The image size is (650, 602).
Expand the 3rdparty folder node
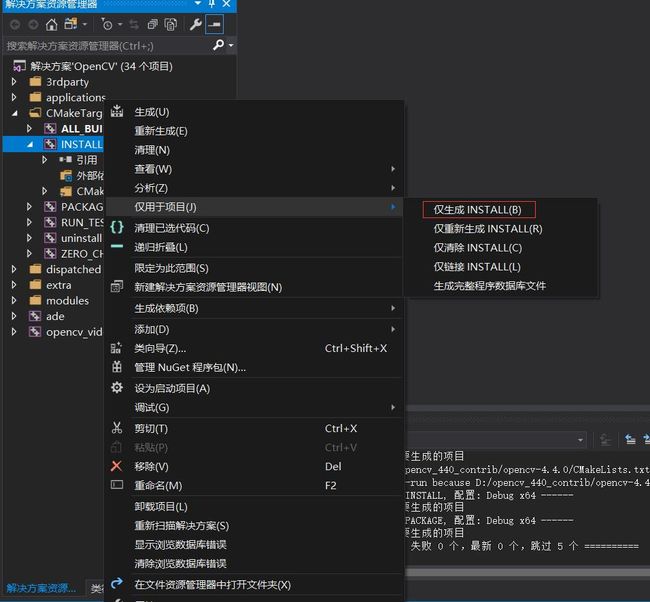pos(14,82)
